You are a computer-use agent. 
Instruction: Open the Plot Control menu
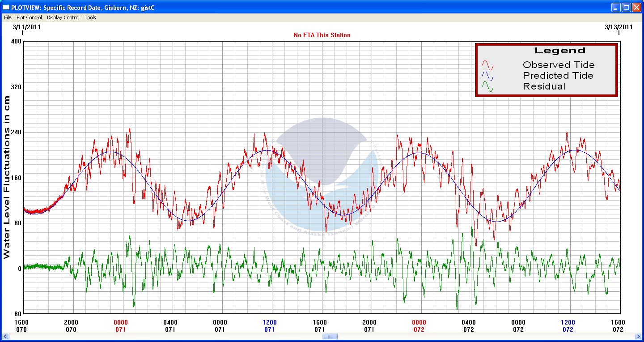coord(29,17)
